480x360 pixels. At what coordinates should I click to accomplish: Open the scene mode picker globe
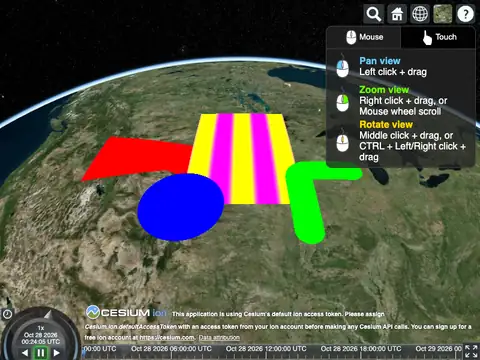tap(420, 14)
